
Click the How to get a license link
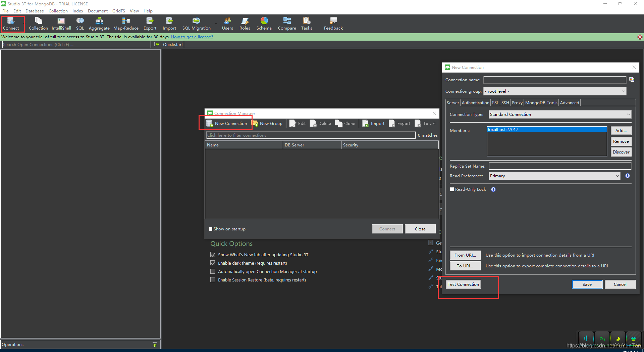click(192, 37)
